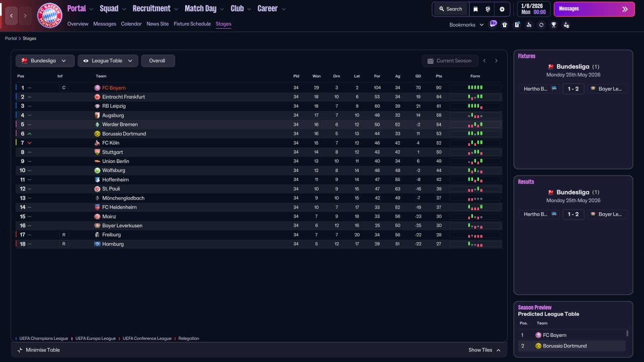Click the Augsburg form indicator bars
The width and height of the screenshot is (644, 362).
pos(475,116)
